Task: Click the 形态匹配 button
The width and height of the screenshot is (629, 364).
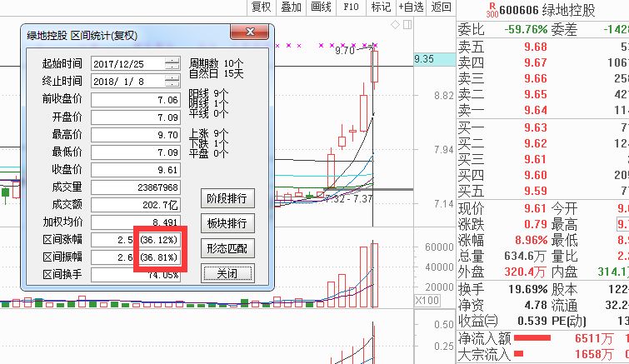Action: click(227, 248)
